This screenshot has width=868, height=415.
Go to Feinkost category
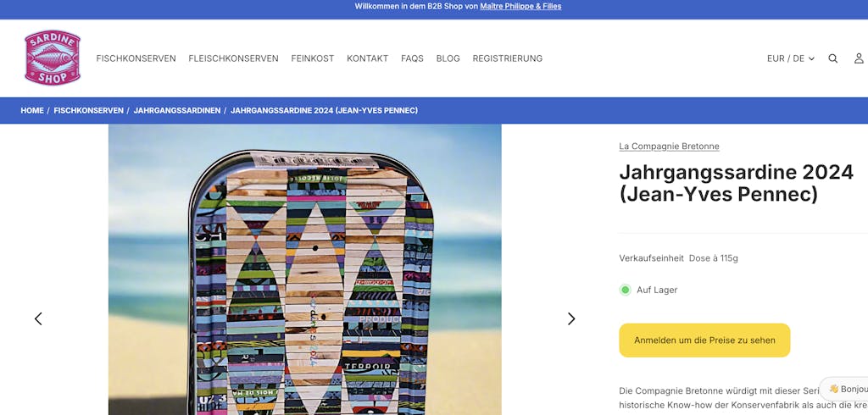pyautogui.click(x=313, y=58)
